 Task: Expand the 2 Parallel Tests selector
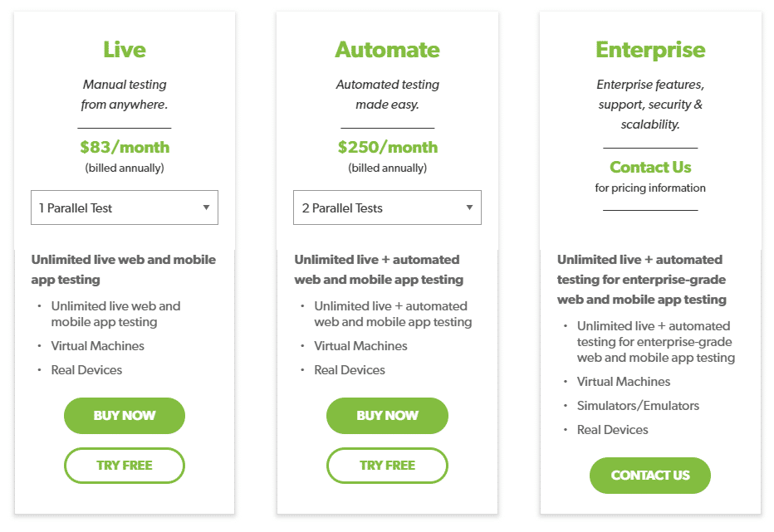pos(387,207)
